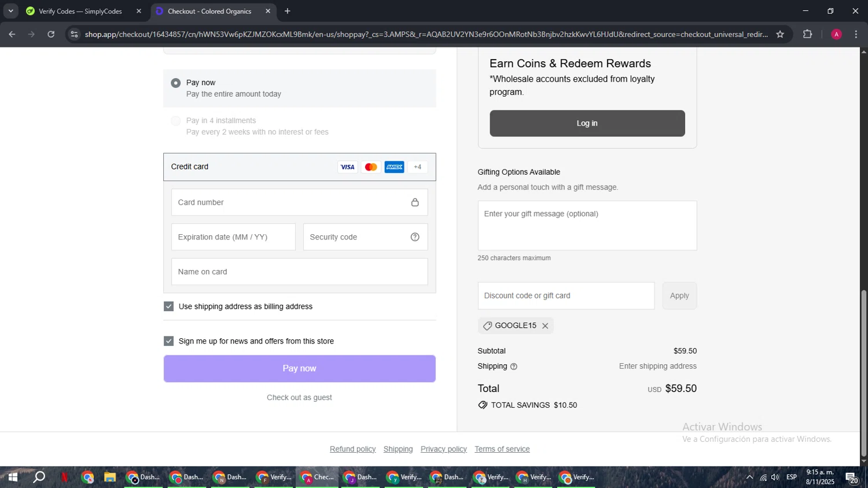Apply the discount code
Image resolution: width=868 pixels, height=488 pixels.
coord(679,296)
